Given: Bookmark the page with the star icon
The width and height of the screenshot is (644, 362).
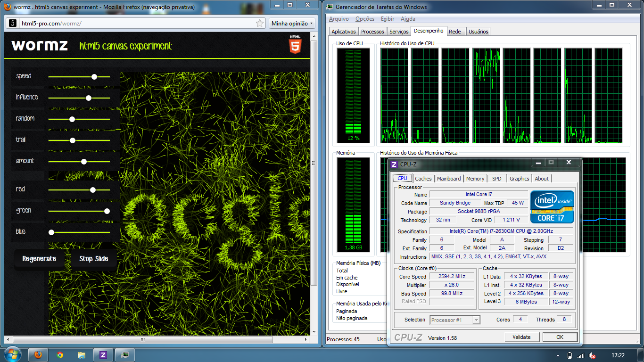Looking at the screenshot, I should 260,23.
